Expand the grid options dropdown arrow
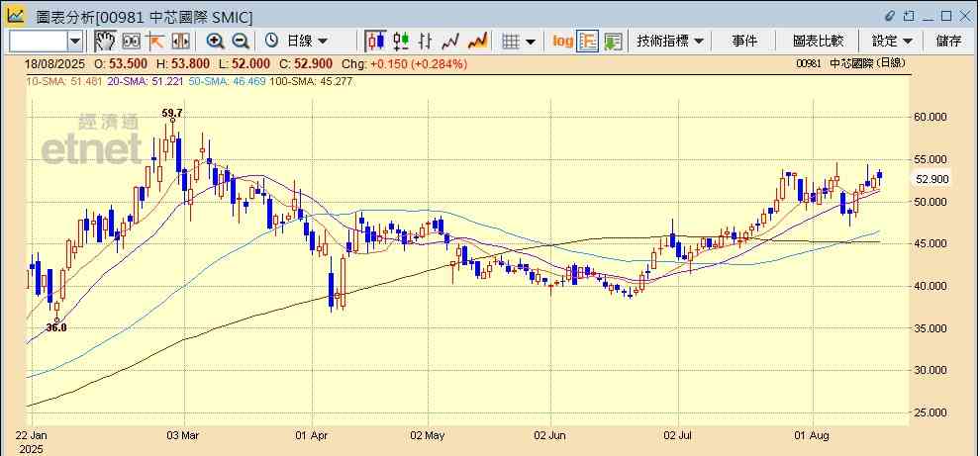This screenshot has height=456, width=980. tap(531, 42)
